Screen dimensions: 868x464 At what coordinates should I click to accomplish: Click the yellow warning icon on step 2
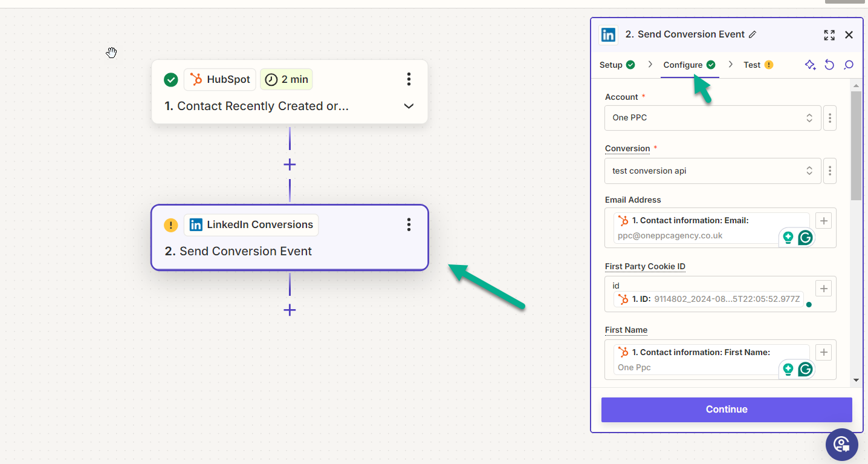click(x=171, y=226)
